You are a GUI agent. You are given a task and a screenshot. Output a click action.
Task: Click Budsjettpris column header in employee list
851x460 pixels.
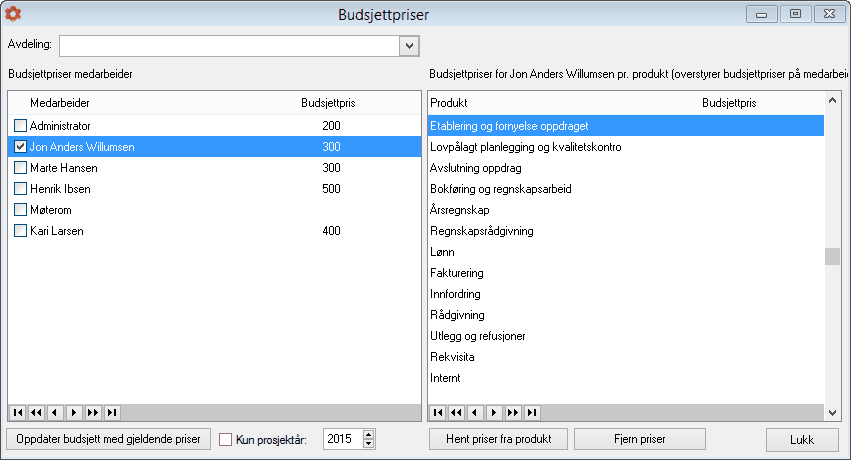328,103
